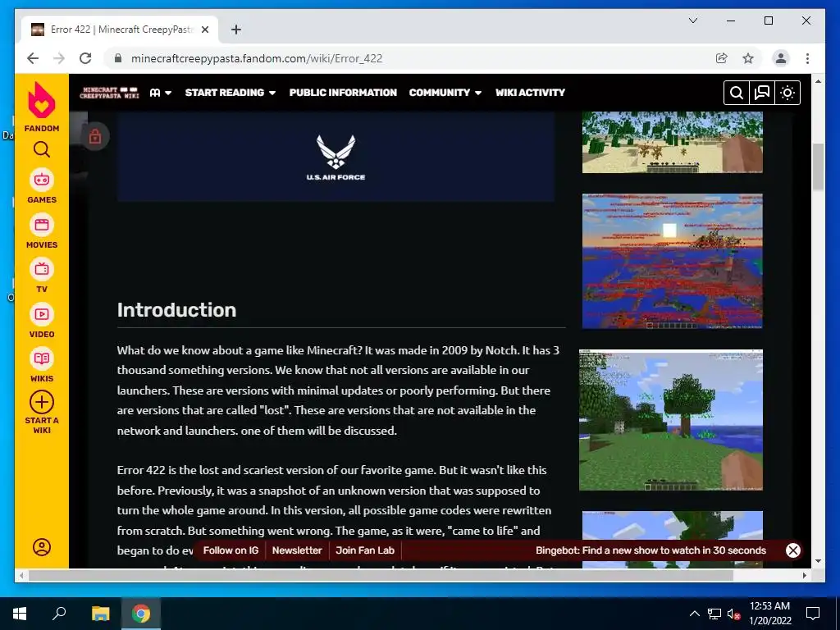Open the clock showing 12:53 AM

(769, 614)
